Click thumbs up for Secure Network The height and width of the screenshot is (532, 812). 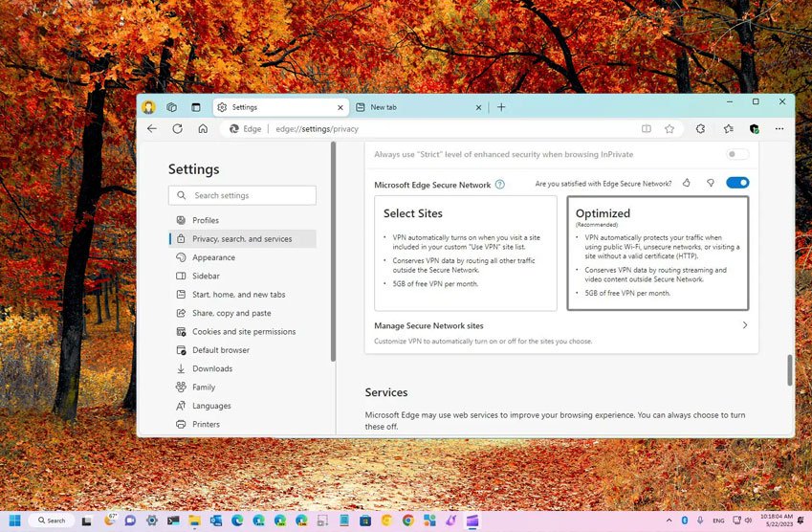687,183
